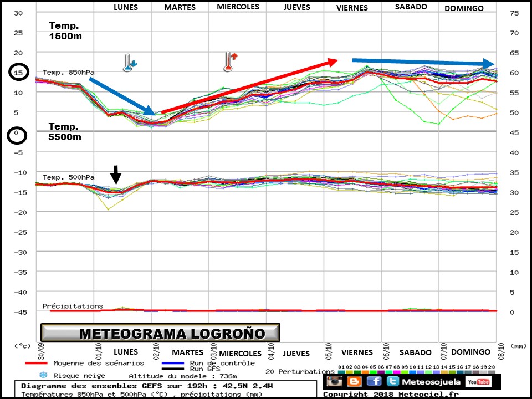Click the Facebook icon in banner
Image resolution: width=532 pixels, height=399 pixels.
click(374, 381)
